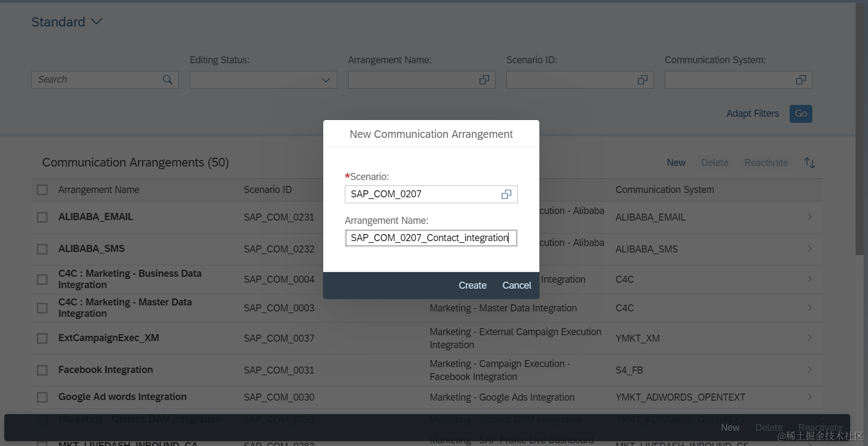Click the sort arrows icon above the table
Screen dimensions: 868x446
[x=809, y=163]
